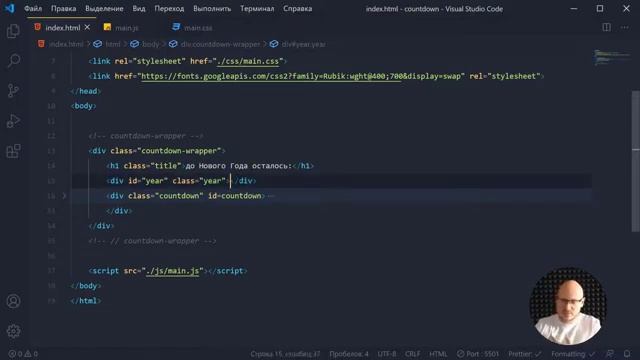Viewport: 640px width, 360px height.
Task: Open the Выделение menu
Action: (x=104, y=9)
